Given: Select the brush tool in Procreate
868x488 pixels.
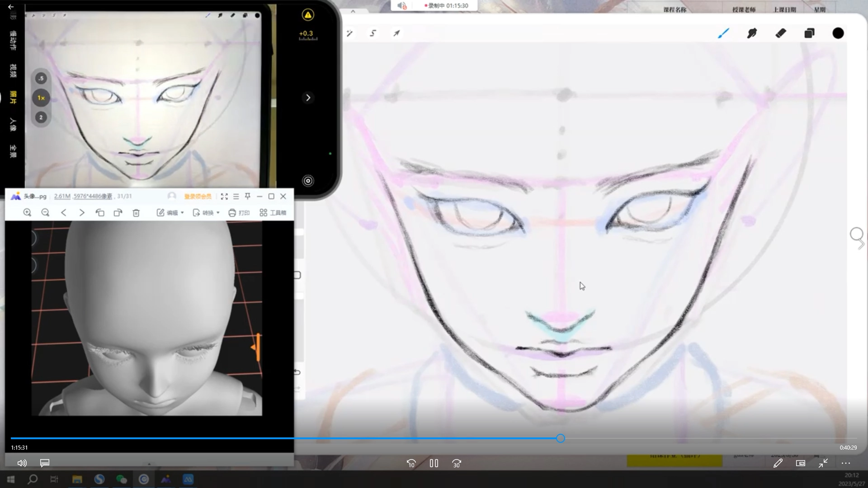Looking at the screenshot, I should (x=723, y=33).
